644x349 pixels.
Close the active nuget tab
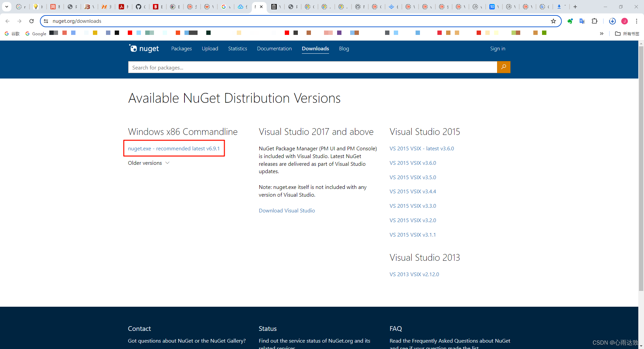pyautogui.click(x=261, y=7)
